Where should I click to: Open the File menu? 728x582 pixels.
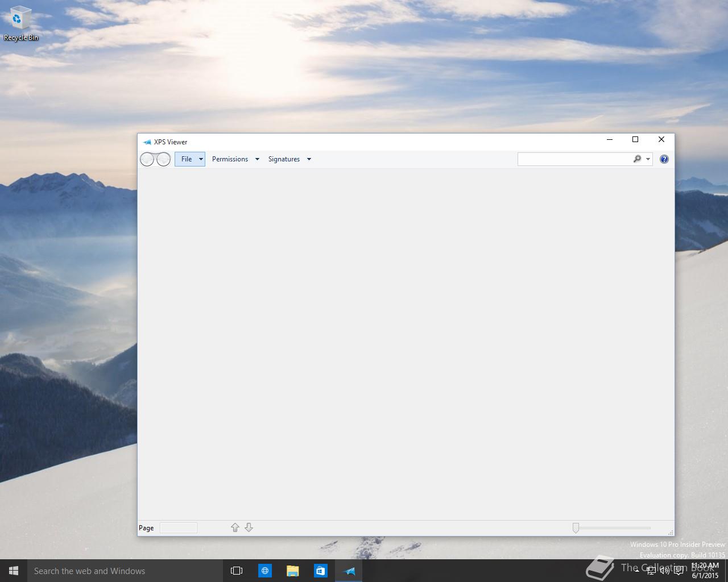click(x=187, y=159)
